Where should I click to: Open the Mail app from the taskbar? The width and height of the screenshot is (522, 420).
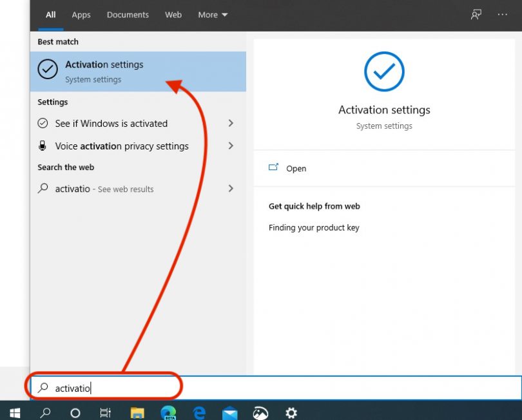point(229,412)
